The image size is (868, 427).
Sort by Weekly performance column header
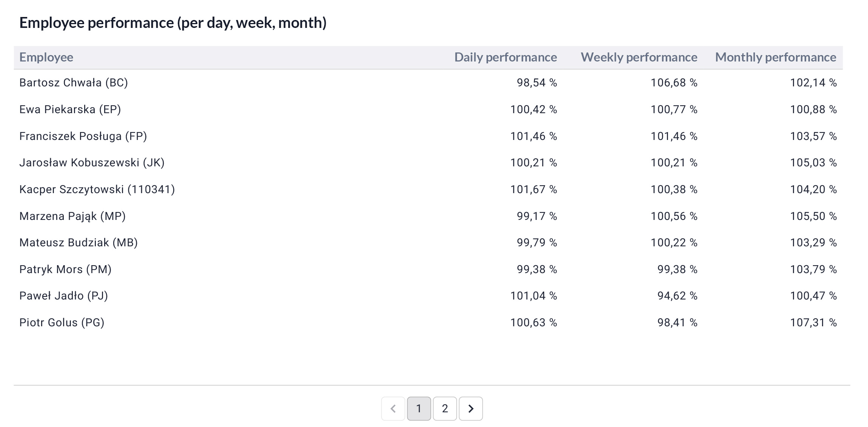click(x=639, y=57)
